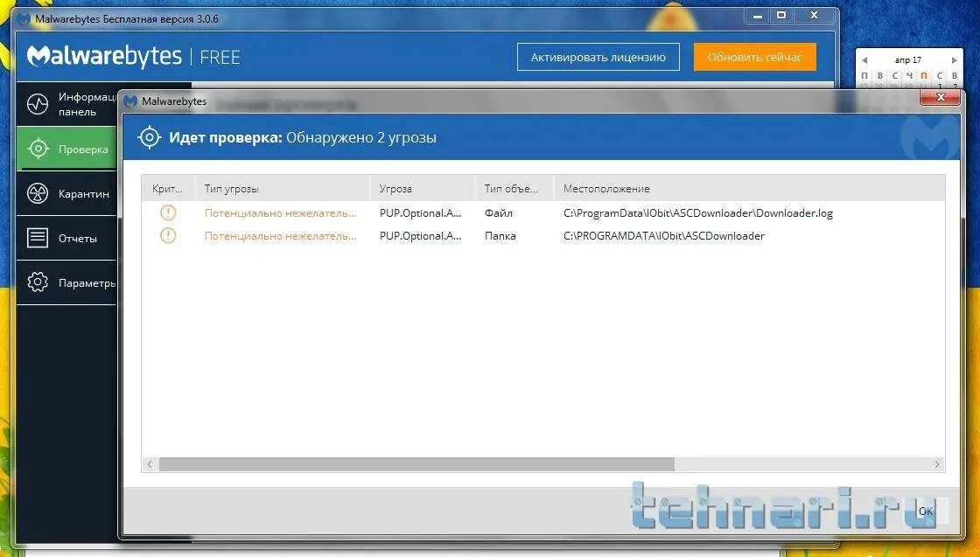Image resolution: width=980 pixels, height=557 pixels.
Task: Open the Проверка (Scan) sidebar tab
Action: (x=66, y=149)
